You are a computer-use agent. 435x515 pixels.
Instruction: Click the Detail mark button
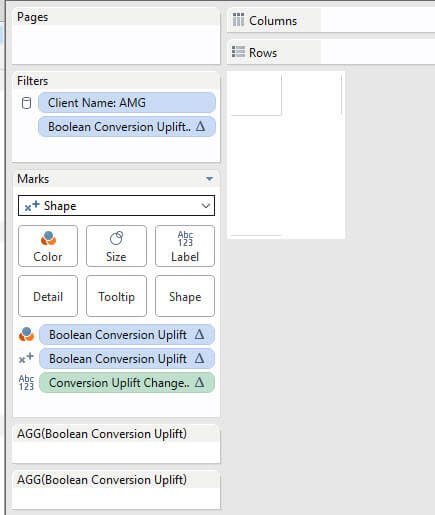(x=48, y=296)
